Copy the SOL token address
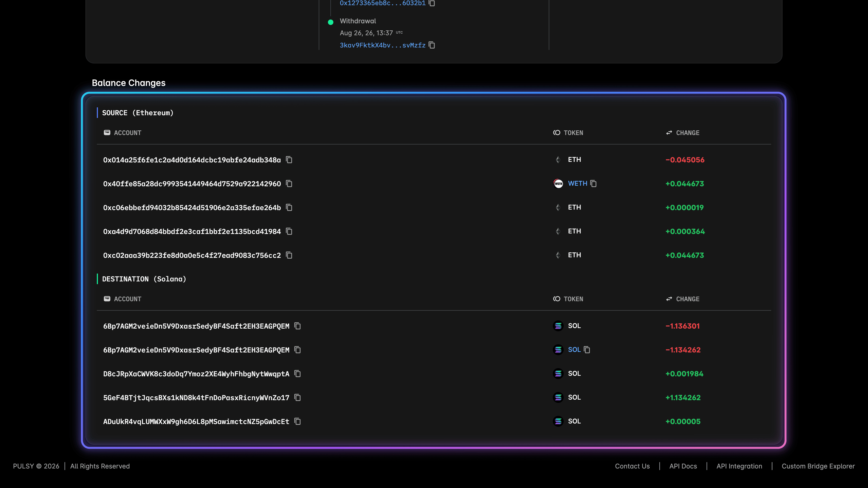The width and height of the screenshot is (868, 488). tap(587, 350)
